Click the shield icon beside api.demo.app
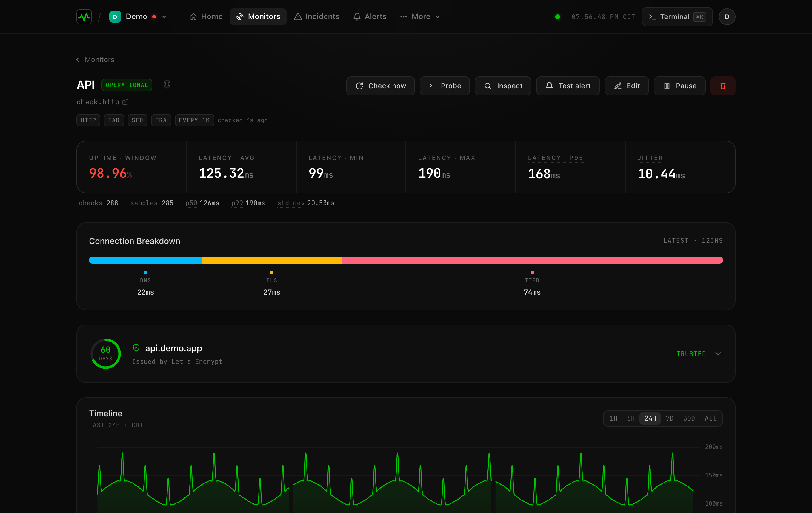The width and height of the screenshot is (812, 513). (x=136, y=348)
